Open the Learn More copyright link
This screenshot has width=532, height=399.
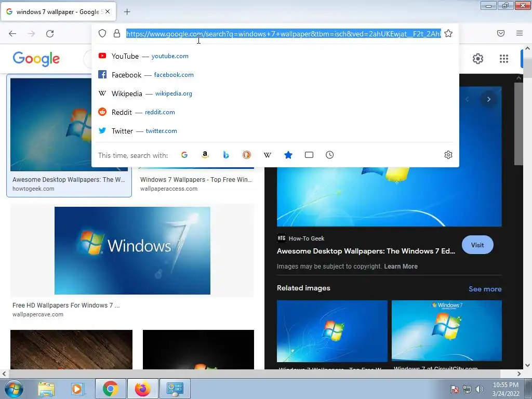pos(401,267)
